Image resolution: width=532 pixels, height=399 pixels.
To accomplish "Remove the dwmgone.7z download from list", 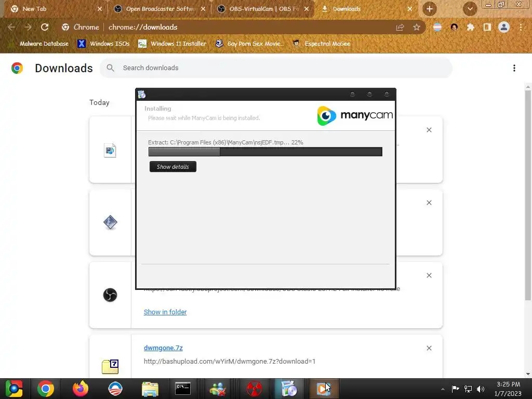I will coord(429,348).
